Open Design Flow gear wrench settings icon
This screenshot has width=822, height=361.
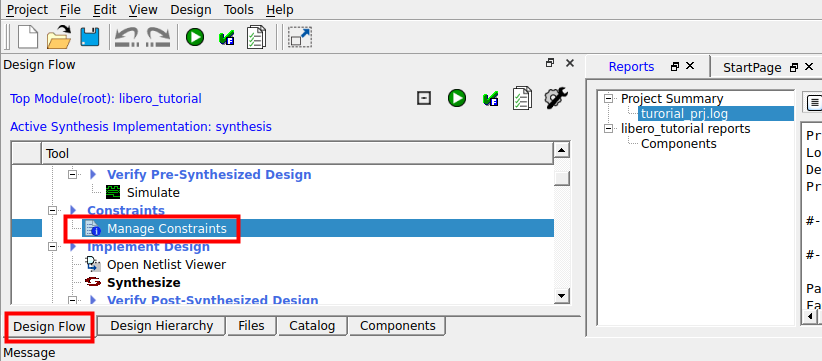[x=556, y=98]
